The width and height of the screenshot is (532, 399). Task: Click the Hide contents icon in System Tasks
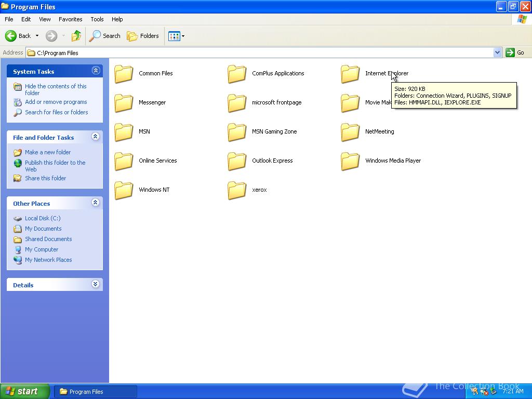18,87
